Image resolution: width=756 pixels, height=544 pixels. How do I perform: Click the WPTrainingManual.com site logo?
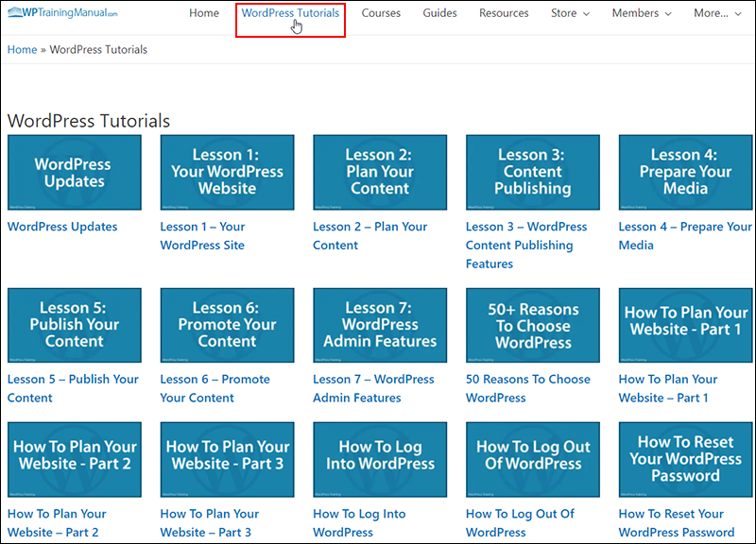(62, 12)
